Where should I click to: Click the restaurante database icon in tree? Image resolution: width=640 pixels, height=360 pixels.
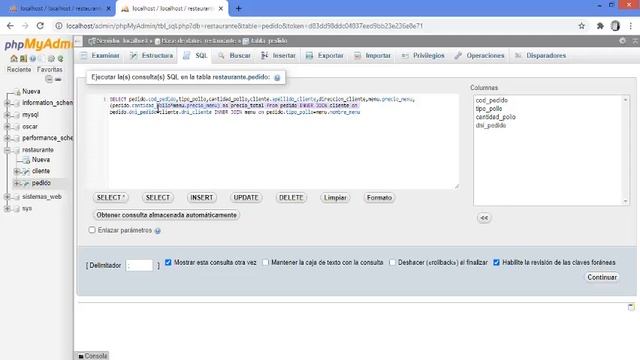(17, 150)
